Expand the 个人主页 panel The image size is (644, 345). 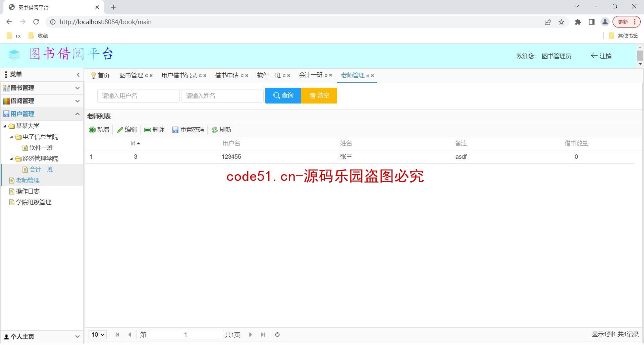click(42, 337)
